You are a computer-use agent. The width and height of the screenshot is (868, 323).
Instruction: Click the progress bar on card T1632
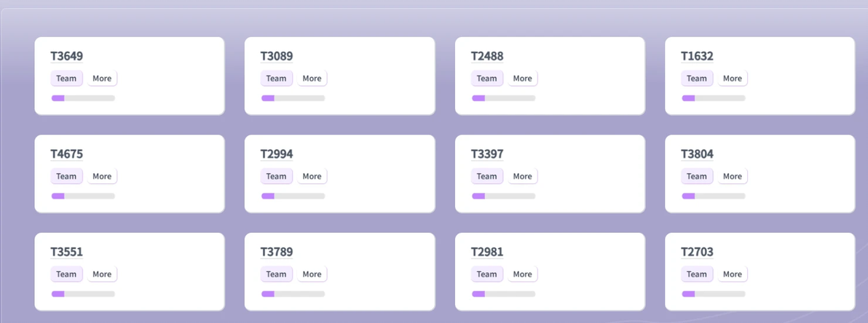pyautogui.click(x=714, y=98)
